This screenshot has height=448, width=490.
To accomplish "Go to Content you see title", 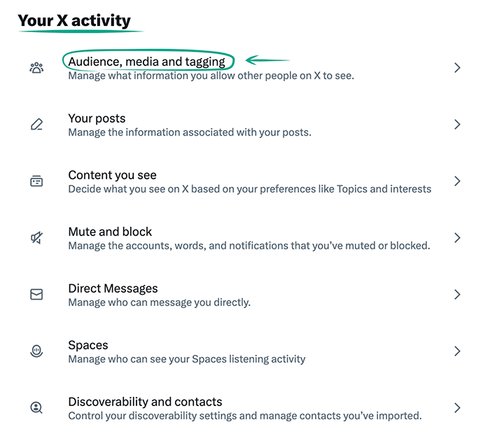I will pos(112,175).
